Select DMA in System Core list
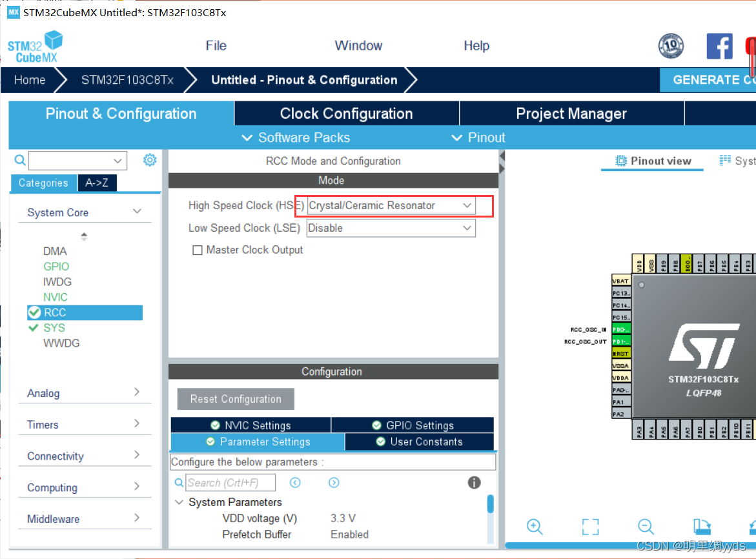The image size is (756, 559). 55,251
